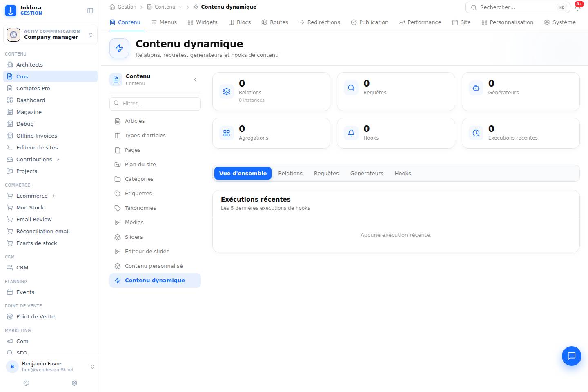
Task: Open the notifications bell icon
Action: click(x=577, y=7)
